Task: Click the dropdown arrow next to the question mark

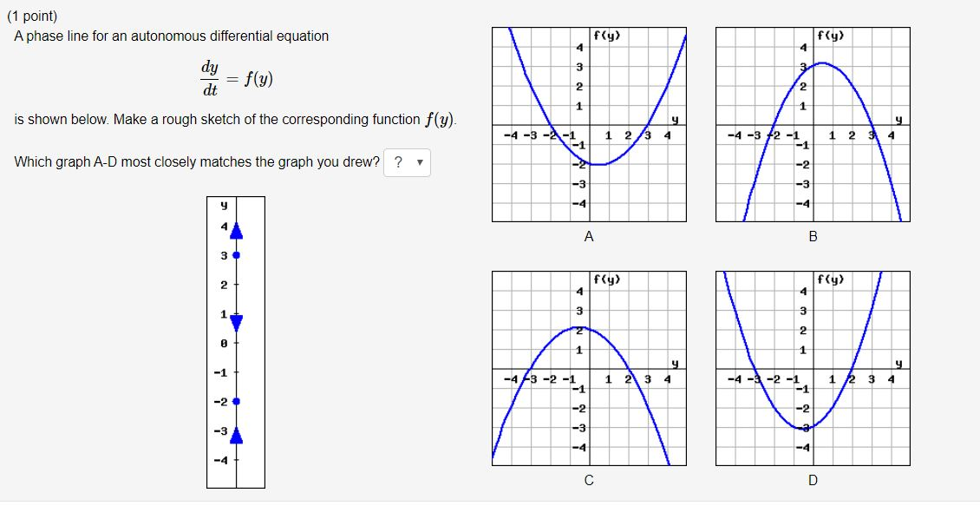Action: 420,163
